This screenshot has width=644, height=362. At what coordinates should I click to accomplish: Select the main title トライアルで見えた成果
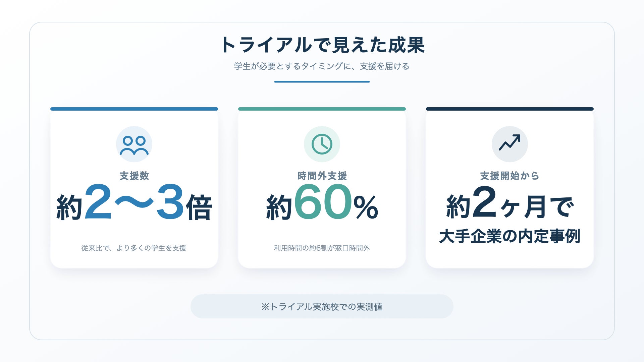point(322,45)
